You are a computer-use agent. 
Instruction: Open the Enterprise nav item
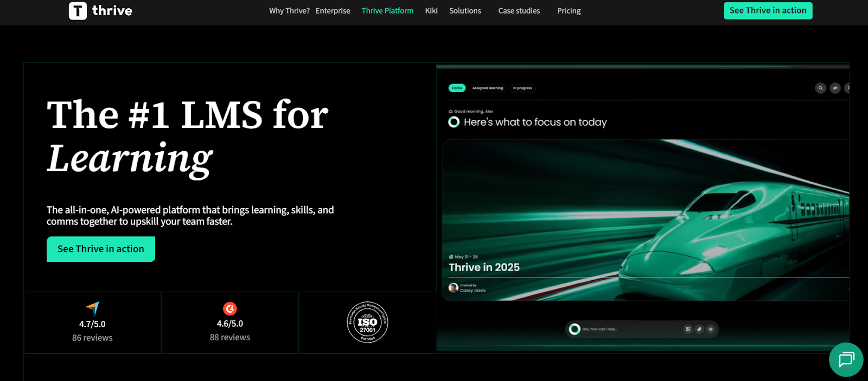click(x=333, y=11)
